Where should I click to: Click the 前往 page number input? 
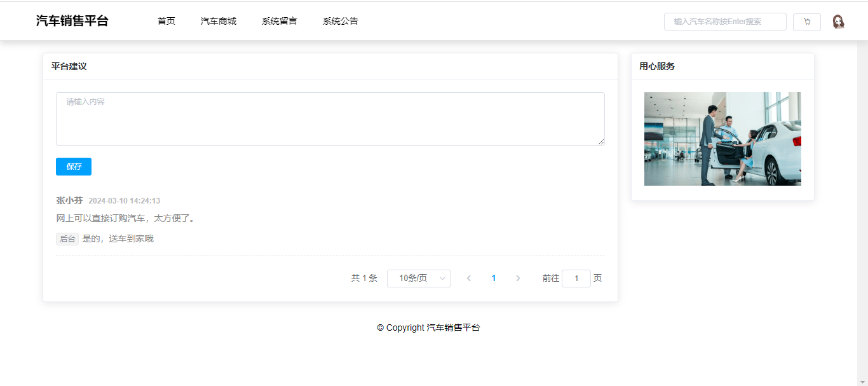[576, 279]
